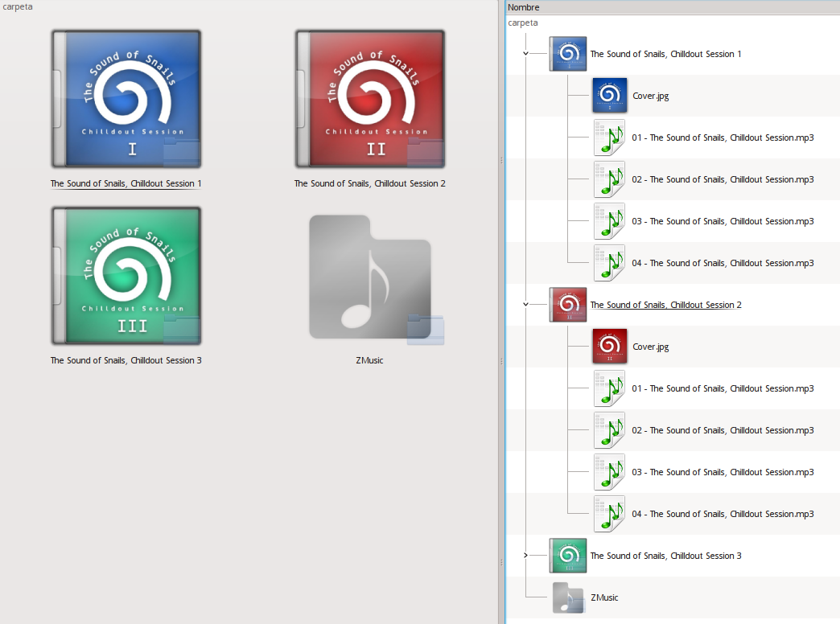
Task: Click track 04 mp3 icon under Session 2
Action: coord(610,514)
